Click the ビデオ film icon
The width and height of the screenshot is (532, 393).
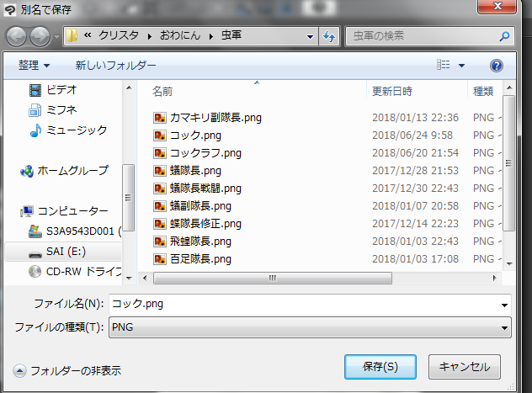pyautogui.click(x=35, y=90)
